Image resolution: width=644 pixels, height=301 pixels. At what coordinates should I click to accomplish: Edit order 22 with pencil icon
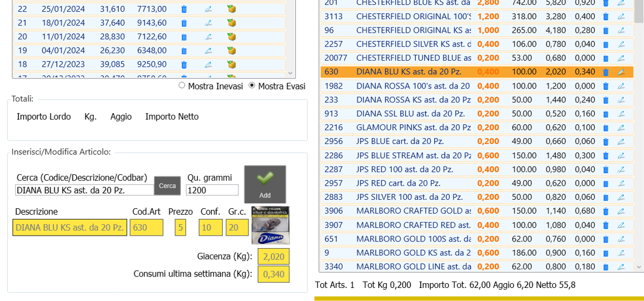coord(209,9)
